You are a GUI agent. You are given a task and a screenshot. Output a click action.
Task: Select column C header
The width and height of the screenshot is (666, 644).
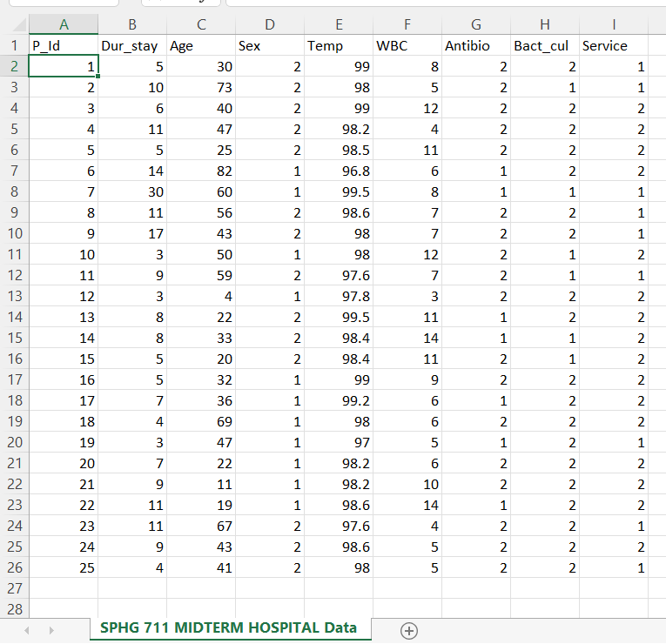click(x=201, y=24)
